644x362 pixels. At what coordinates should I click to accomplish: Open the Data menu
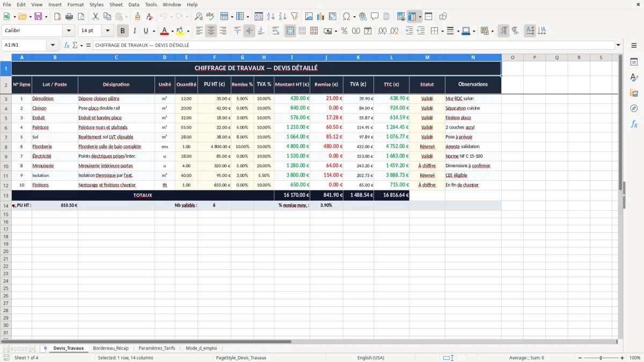[x=134, y=4]
